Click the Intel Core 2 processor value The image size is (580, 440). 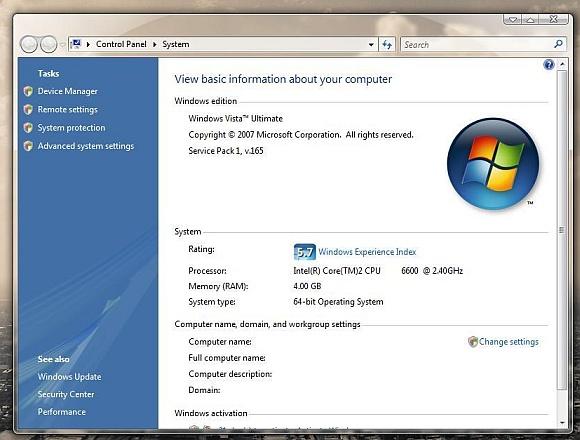(x=378, y=271)
